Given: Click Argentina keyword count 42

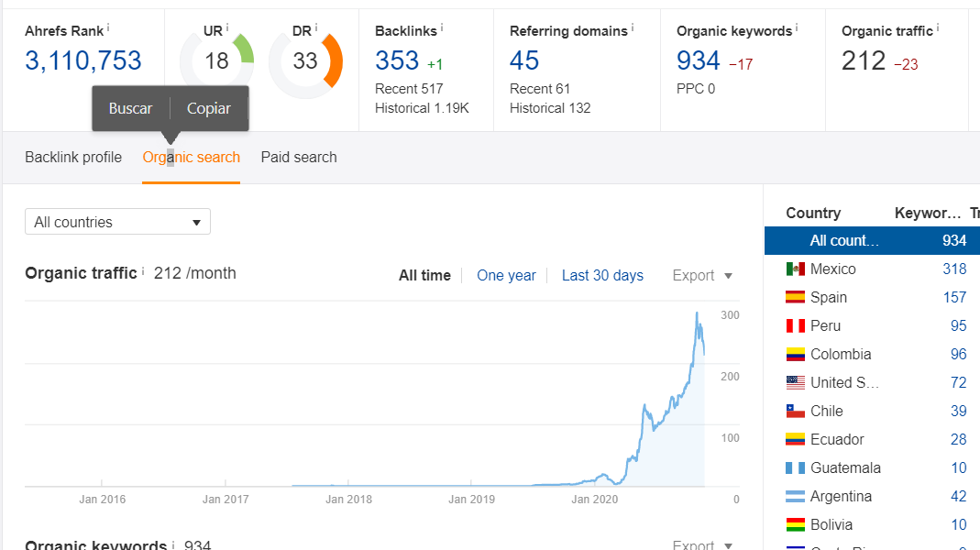Looking at the screenshot, I should point(958,496).
